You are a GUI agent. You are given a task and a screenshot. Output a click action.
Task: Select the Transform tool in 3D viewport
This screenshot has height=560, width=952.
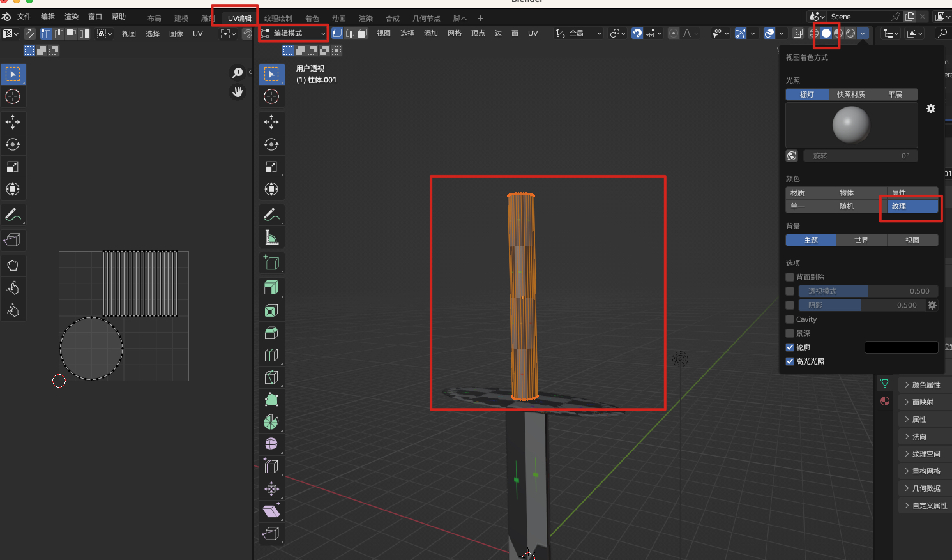pyautogui.click(x=271, y=189)
